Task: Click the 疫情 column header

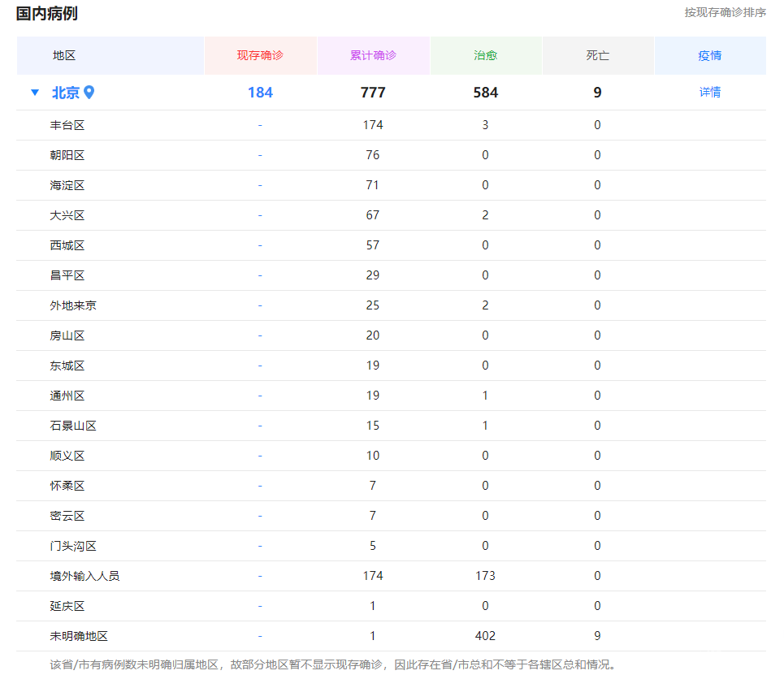Action: click(709, 56)
